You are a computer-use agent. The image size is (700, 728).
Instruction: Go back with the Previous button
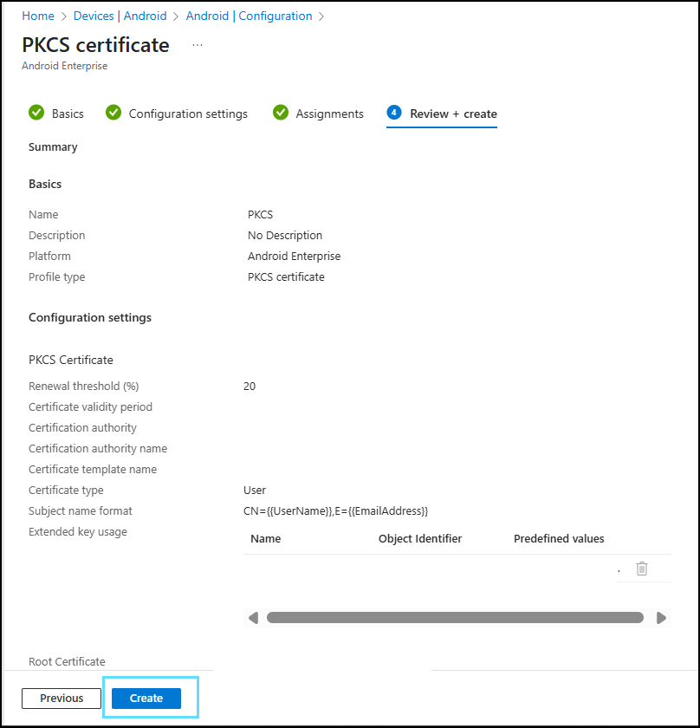coord(62,699)
